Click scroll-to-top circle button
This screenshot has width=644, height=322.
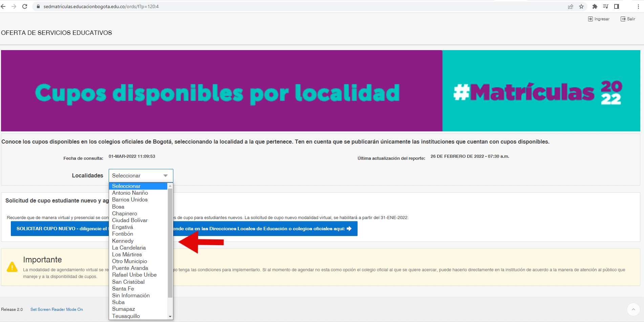(x=633, y=309)
